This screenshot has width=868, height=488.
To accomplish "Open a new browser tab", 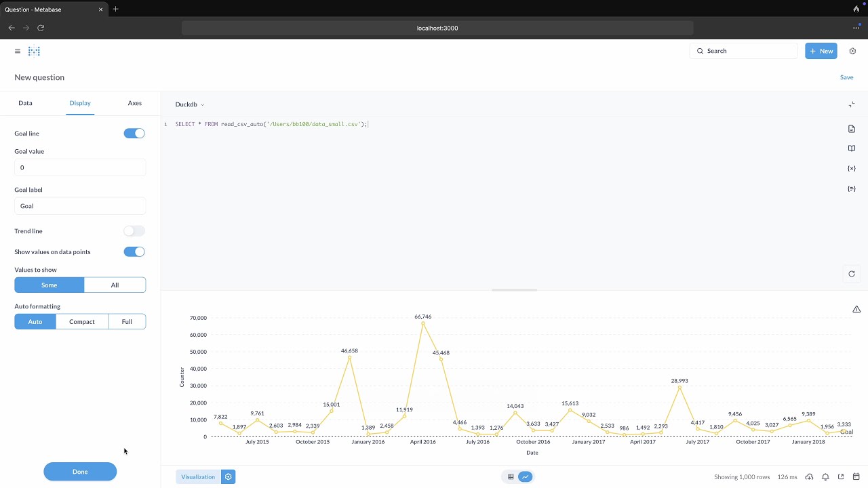I will click(115, 9).
